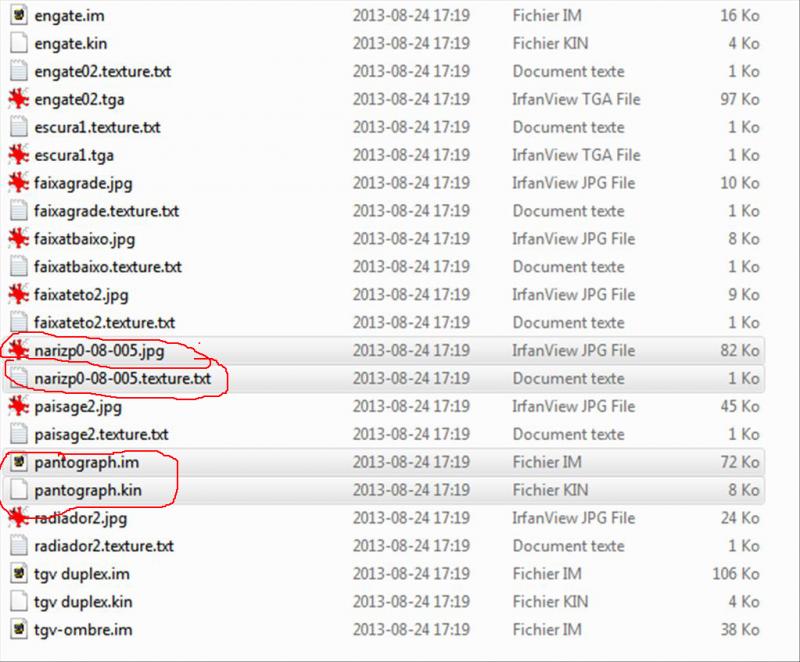The image size is (800, 662).
Task: Select file name narizp0-08-005.jpg
Action: click(x=99, y=351)
